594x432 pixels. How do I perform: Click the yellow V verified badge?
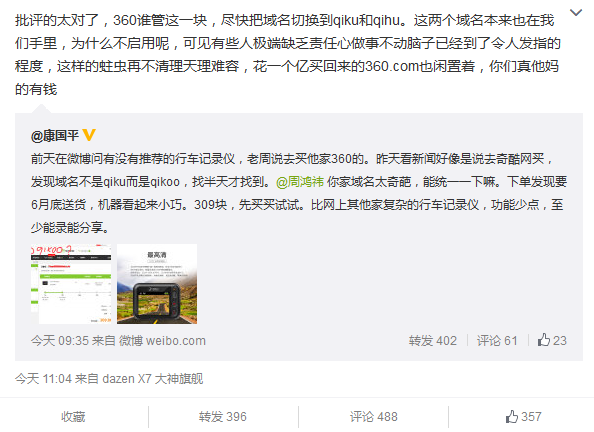coord(89,135)
